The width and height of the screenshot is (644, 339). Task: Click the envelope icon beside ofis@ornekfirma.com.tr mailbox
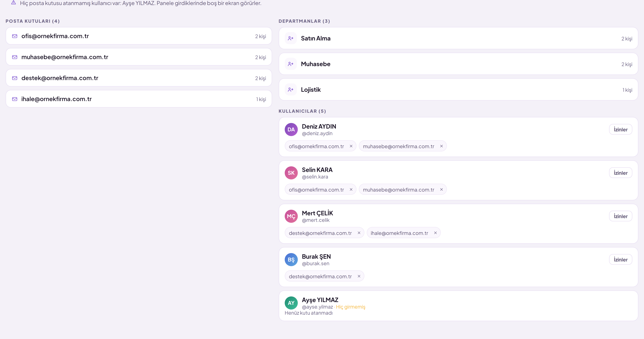coord(15,36)
